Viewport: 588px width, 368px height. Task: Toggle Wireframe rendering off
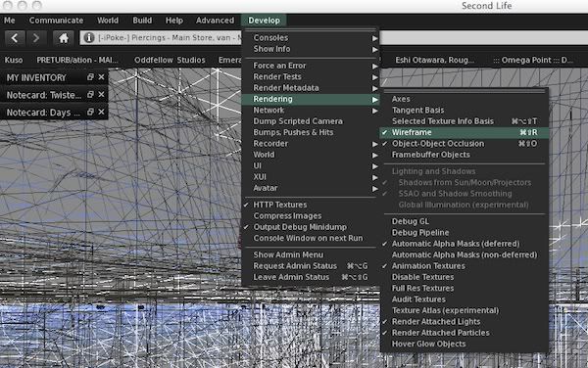[x=465, y=132]
